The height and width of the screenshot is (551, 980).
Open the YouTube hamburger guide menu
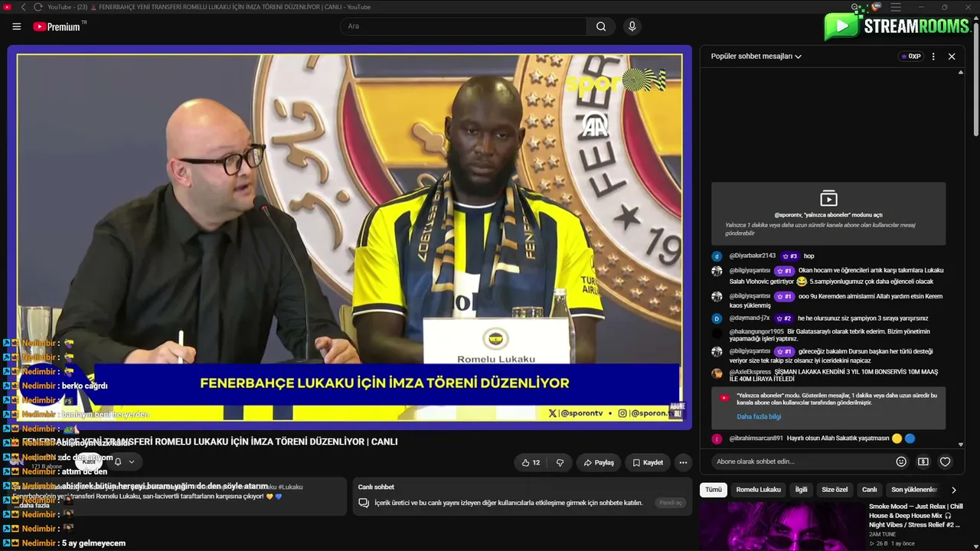pyautogui.click(x=17, y=26)
